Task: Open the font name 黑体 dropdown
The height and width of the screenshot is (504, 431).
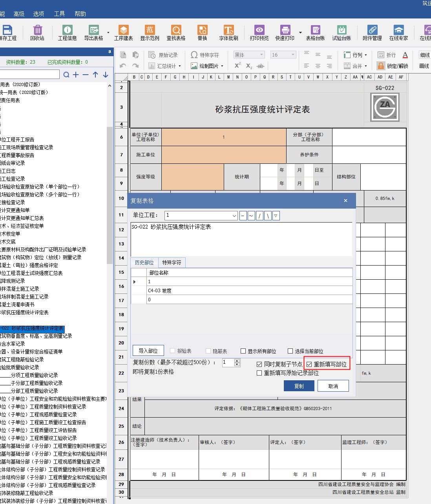Action: click(262, 55)
